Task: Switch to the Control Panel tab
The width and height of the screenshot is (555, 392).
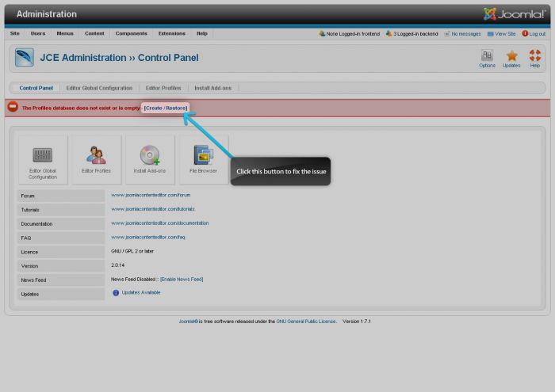Action: [36, 88]
